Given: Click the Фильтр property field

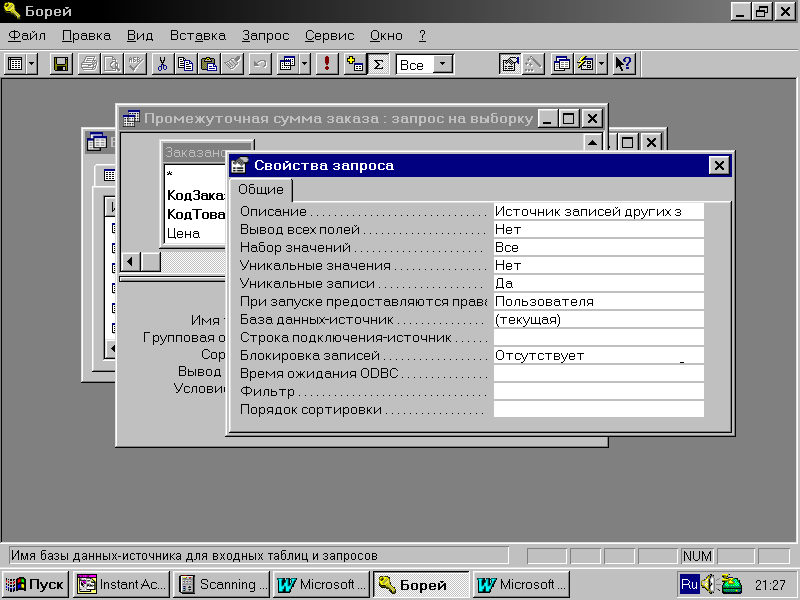Looking at the screenshot, I should pyautogui.click(x=598, y=391).
